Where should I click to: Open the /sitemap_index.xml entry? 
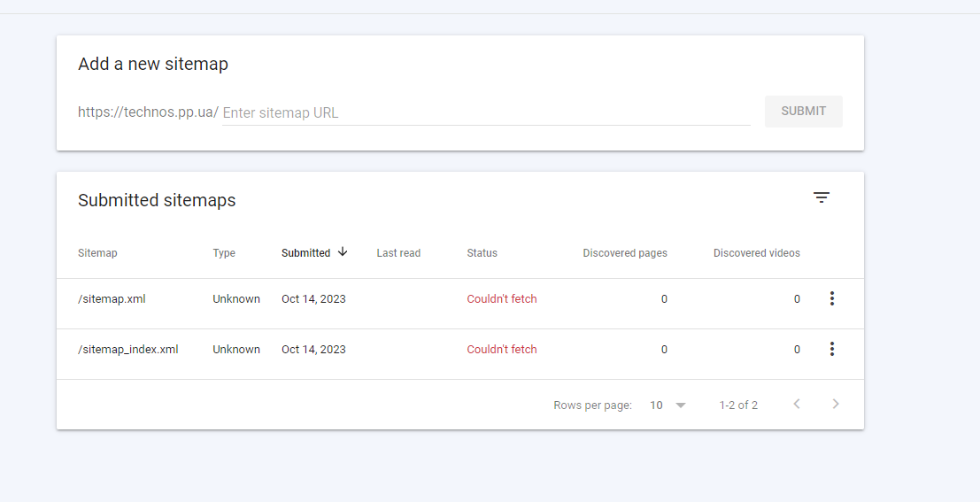pyautogui.click(x=128, y=350)
